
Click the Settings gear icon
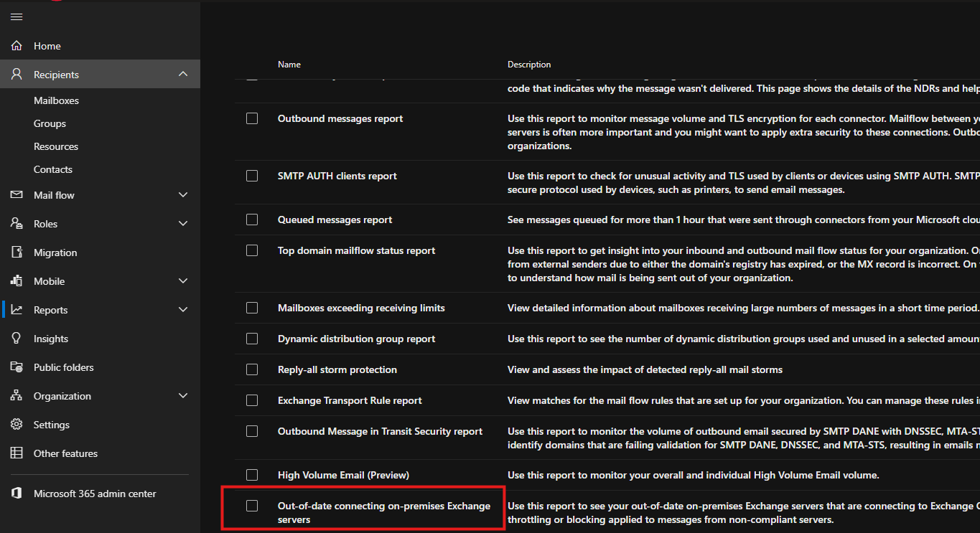pyautogui.click(x=17, y=425)
